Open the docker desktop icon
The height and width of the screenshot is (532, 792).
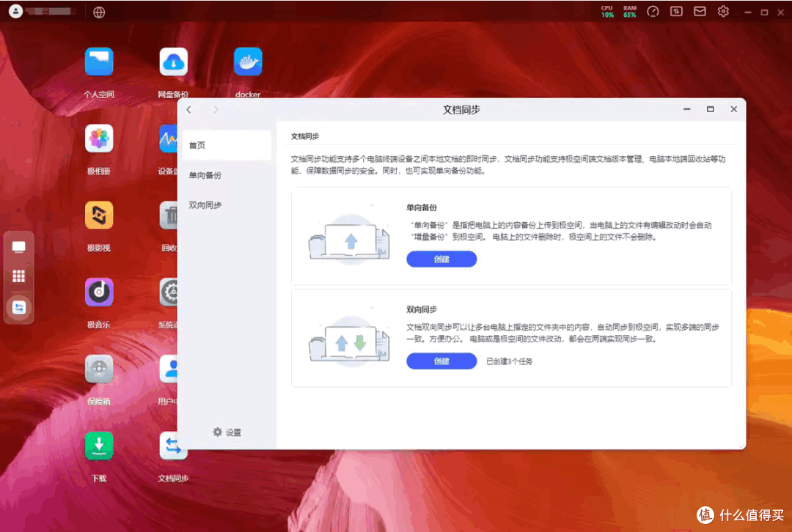point(248,62)
